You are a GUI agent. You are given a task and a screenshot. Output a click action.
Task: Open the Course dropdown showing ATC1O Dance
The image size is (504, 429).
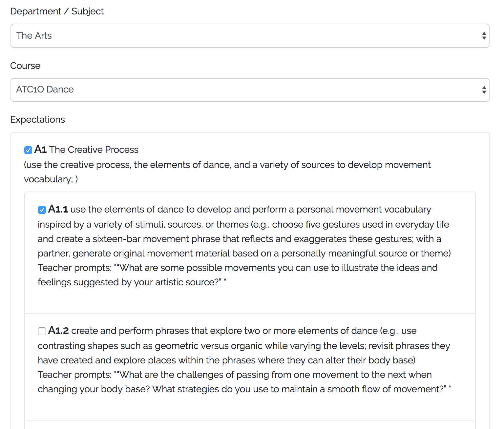coord(249,90)
